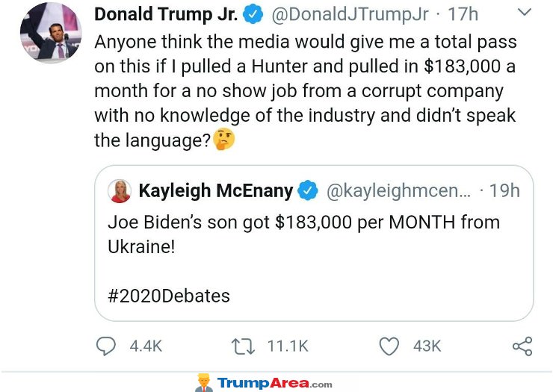The image size is (553, 392).
Task: Click the 19h timestamp on the quoted tweet
Action: pos(504,191)
